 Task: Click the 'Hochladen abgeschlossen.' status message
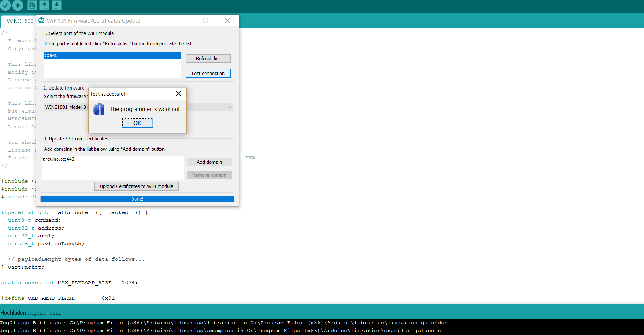[x=33, y=313]
